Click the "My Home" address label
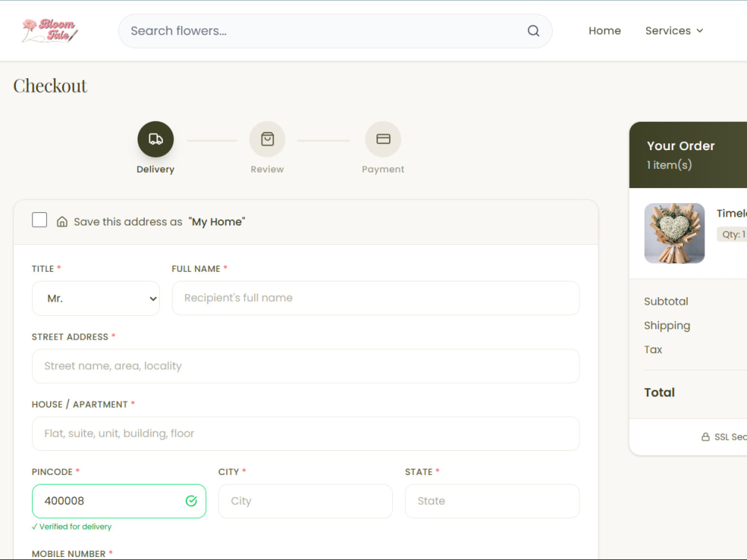 coord(217,222)
